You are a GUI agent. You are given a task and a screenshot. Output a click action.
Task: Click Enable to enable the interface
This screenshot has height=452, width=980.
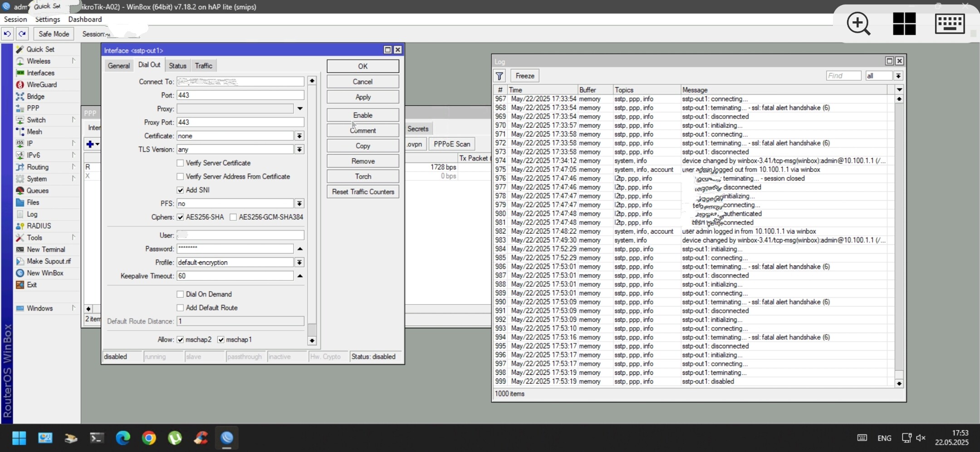pyautogui.click(x=363, y=115)
